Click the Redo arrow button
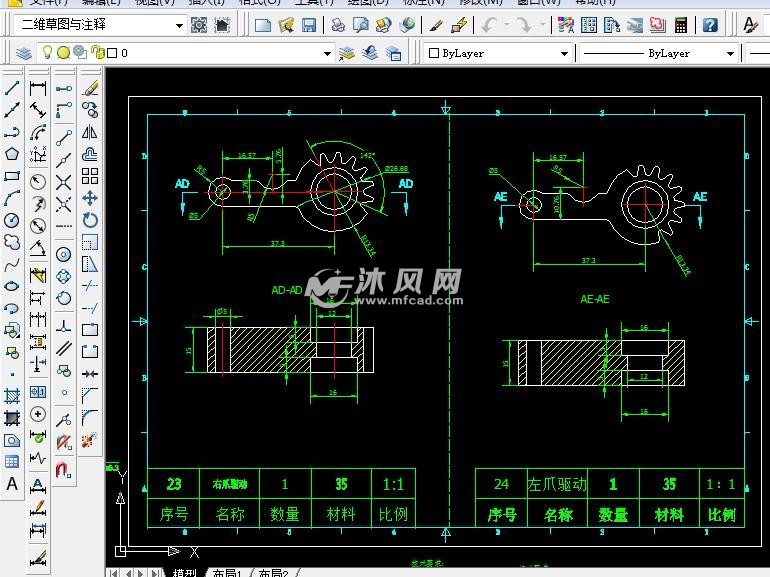This screenshot has height=577, width=770. click(524, 25)
